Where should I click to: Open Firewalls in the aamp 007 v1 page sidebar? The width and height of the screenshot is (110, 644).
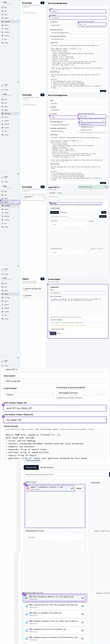10,213
